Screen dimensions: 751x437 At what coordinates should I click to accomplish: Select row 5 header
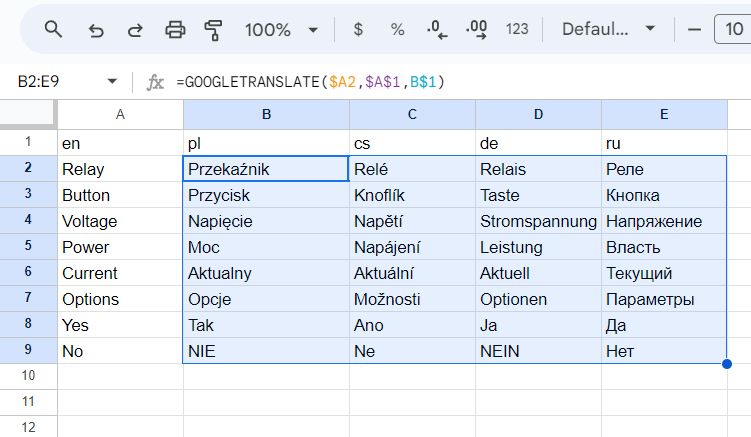coord(28,247)
